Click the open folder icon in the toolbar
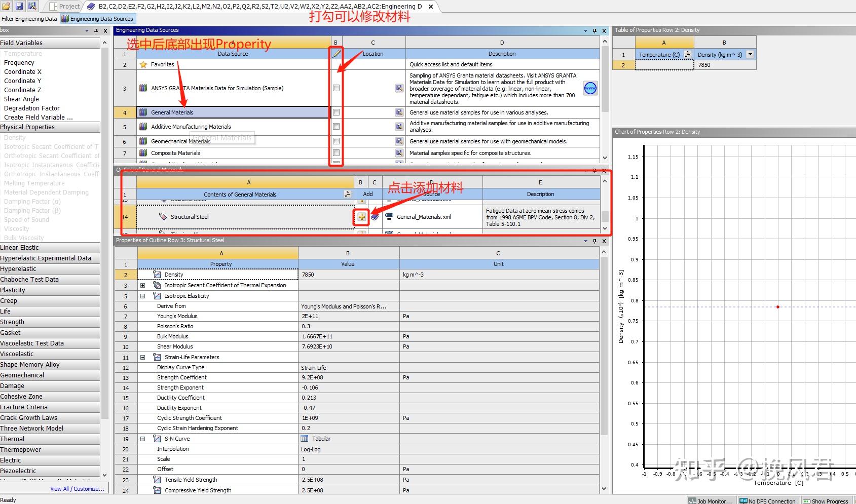Viewport: 856px width, 504px height. 6,6
